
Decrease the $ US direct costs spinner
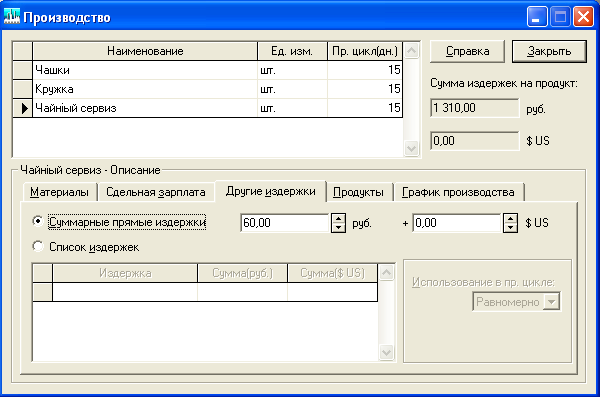(x=510, y=227)
